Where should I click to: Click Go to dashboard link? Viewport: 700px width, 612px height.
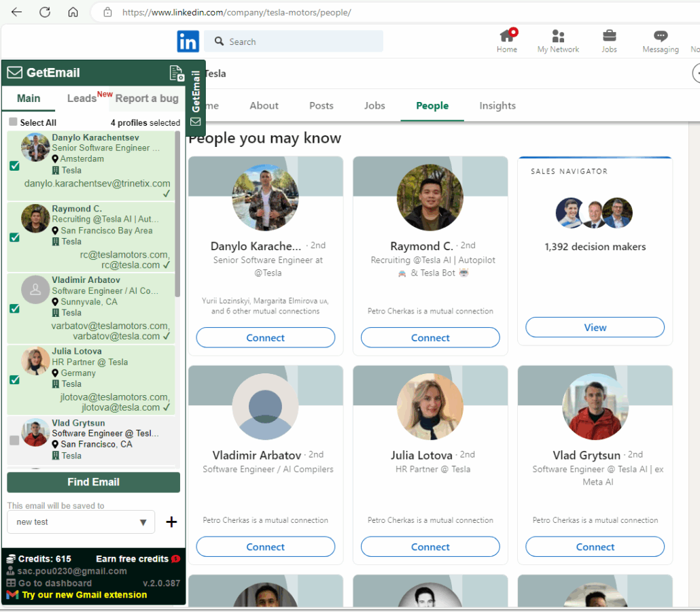point(54,583)
